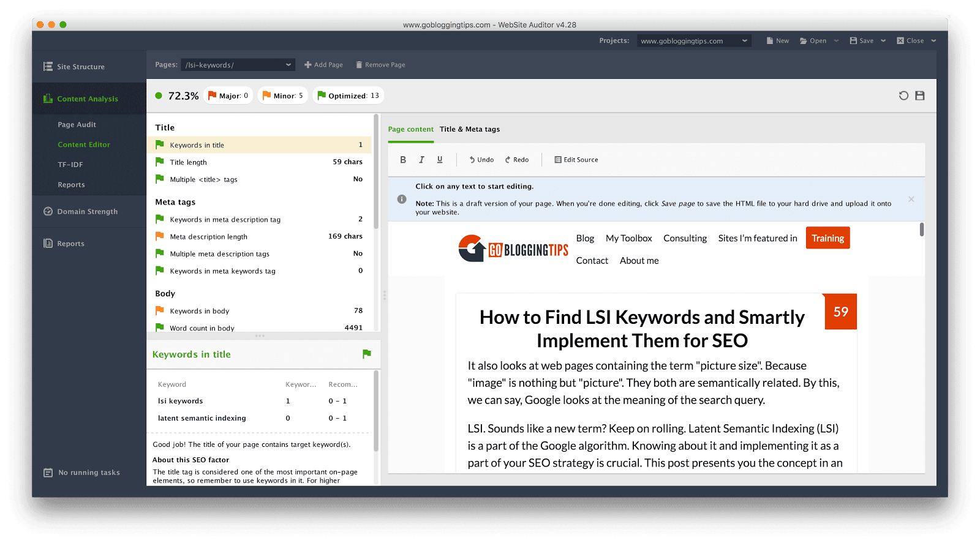The width and height of the screenshot is (980, 543).
Task: Expand the Save button dropdown arrow
Action: [883, 41]
